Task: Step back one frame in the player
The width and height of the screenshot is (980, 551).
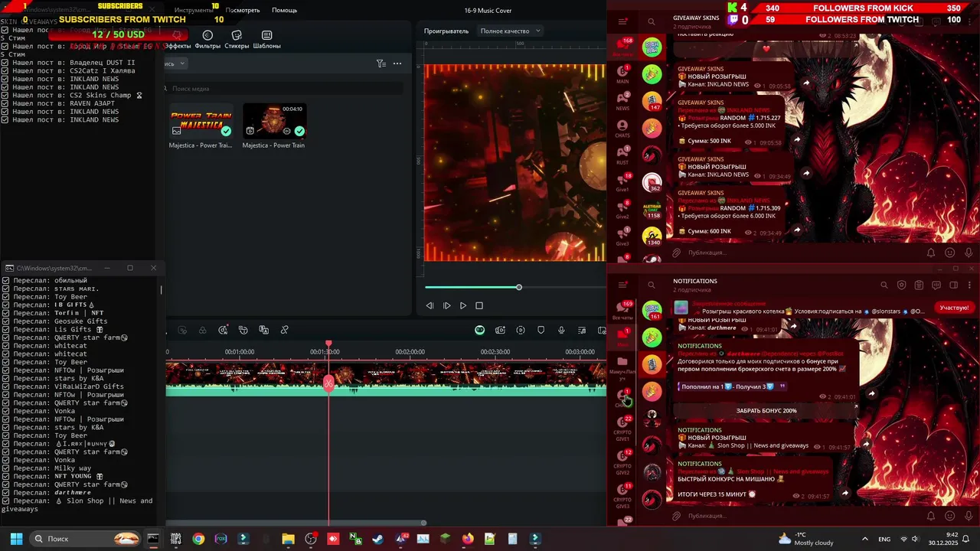Action: [430, 305]
